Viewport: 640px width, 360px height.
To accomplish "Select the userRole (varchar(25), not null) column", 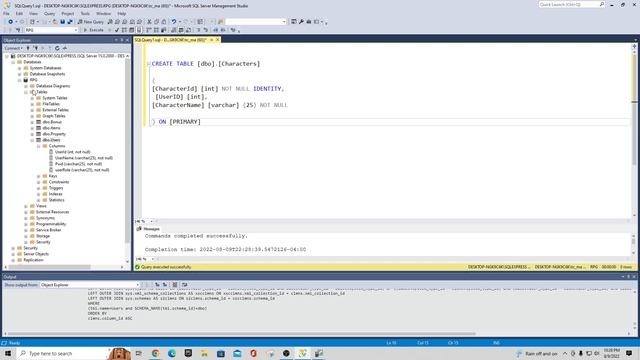I will (82, 170).
